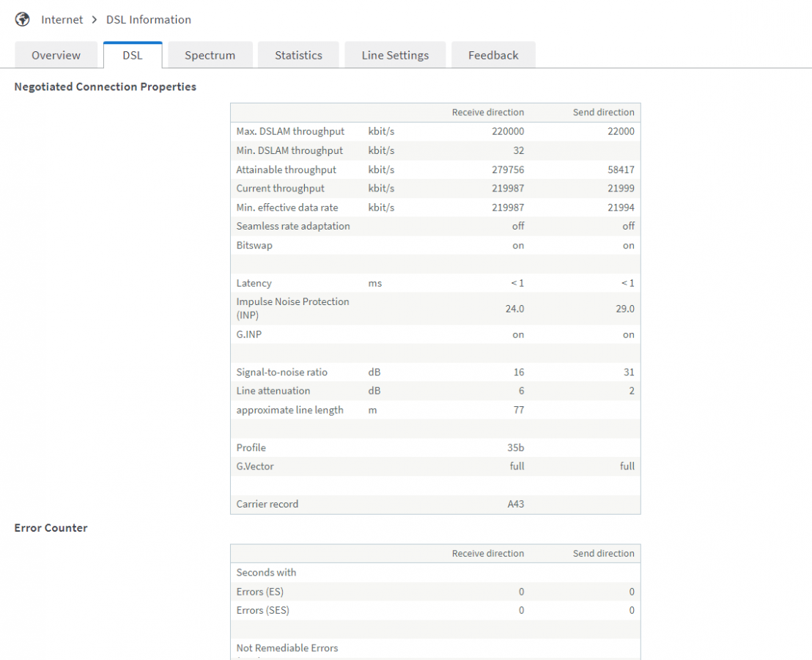Click Send direction header in connection properties table
The width and height of the screenshot is (812, 660).
click(x=603, y=112)
